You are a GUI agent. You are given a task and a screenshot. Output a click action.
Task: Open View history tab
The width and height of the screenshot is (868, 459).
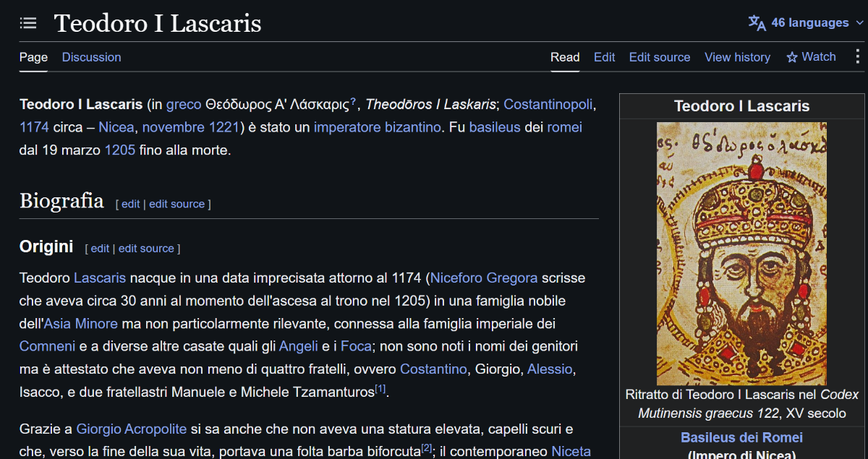738,57
